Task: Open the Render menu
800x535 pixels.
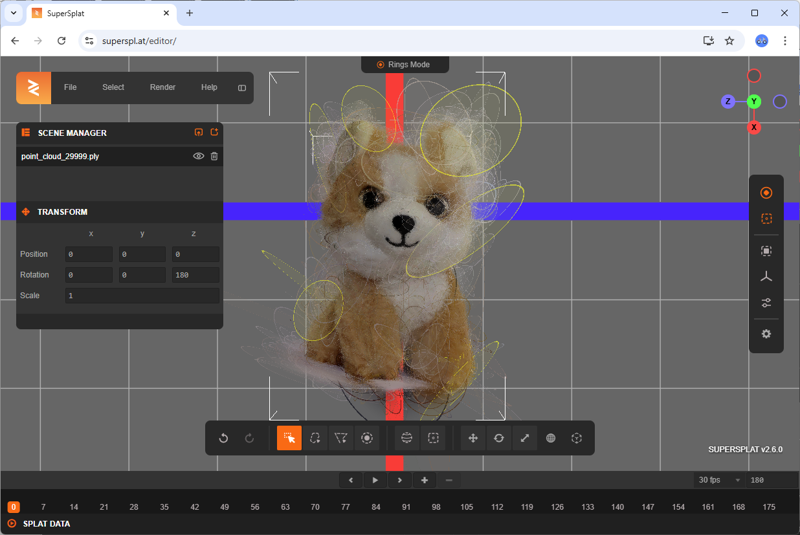Action: (x=162, y=88)
